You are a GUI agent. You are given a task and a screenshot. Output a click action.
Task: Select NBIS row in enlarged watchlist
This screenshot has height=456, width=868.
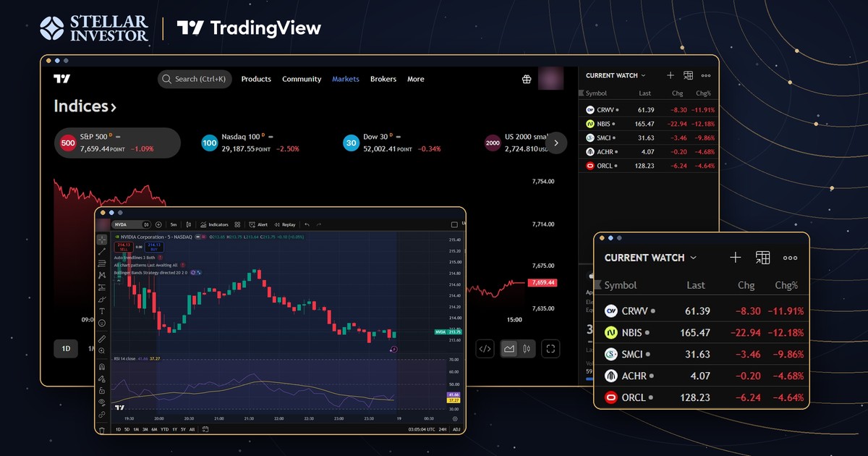(x=701, y=333)
